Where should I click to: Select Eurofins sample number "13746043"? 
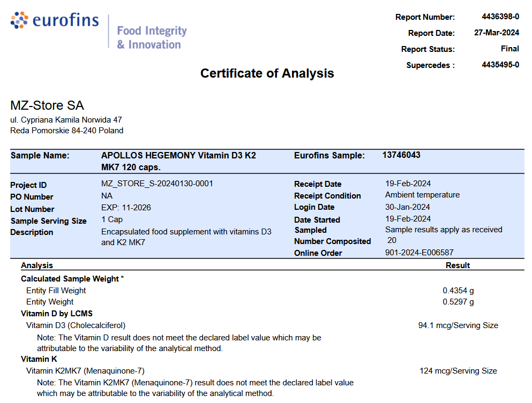tap(401, 155)
